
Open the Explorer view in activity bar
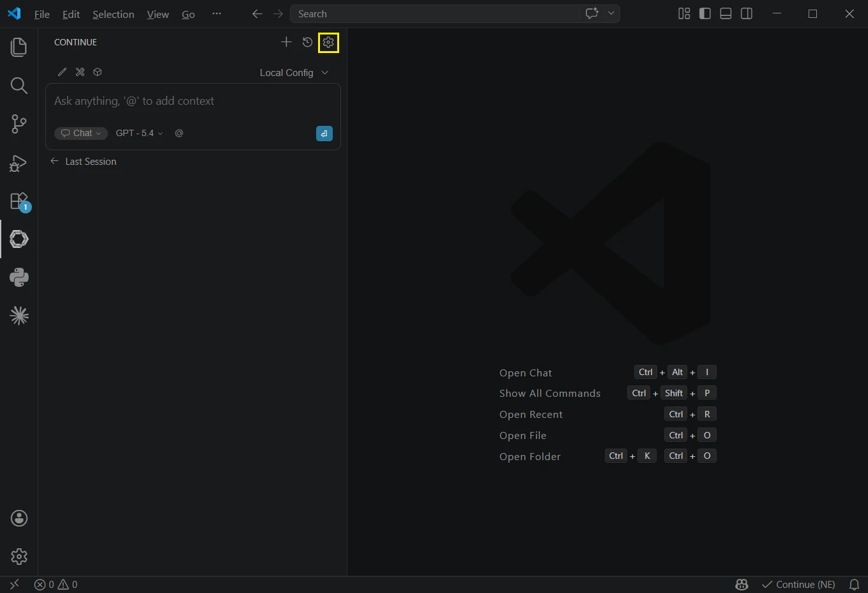tap(19, 47)
